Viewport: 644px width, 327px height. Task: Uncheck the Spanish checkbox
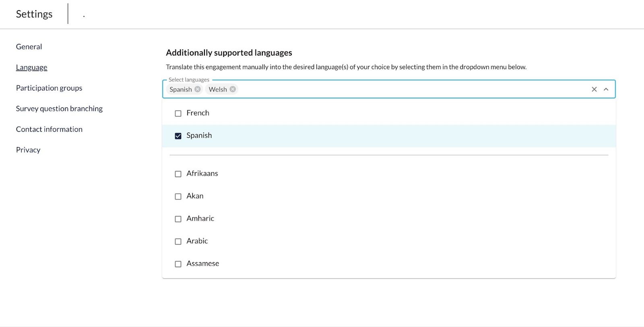(x=178, y=136)
